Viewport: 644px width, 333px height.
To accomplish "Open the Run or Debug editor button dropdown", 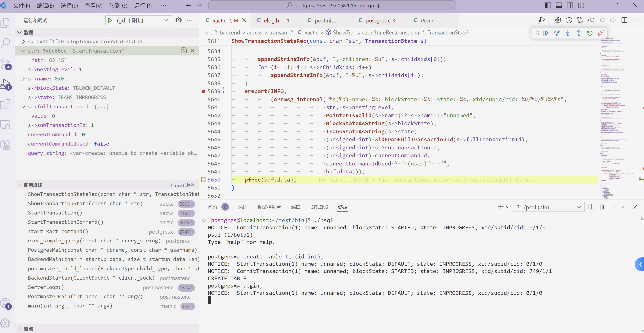I will pyautogui.click(x=549, y=20).
